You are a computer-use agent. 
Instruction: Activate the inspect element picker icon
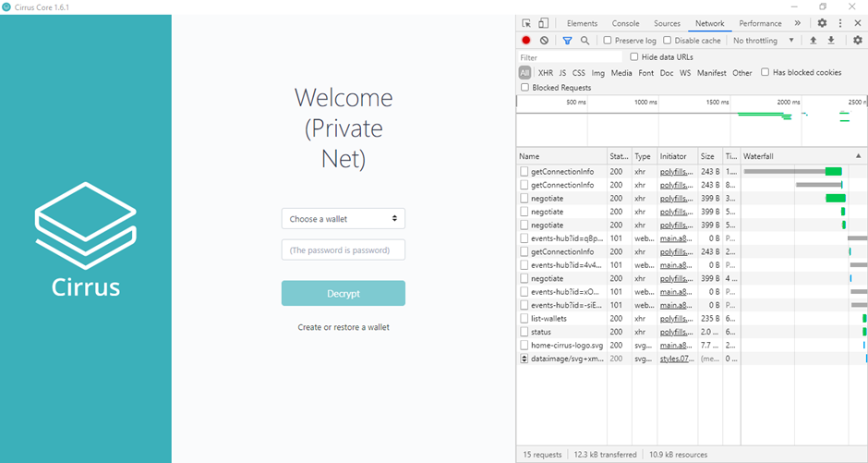pos(526,23)
